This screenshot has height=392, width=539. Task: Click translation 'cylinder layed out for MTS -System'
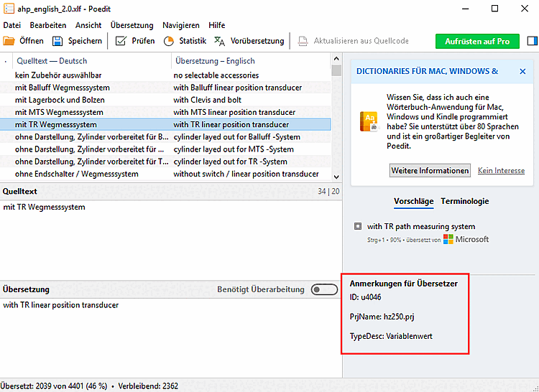[x=234, y=149]
